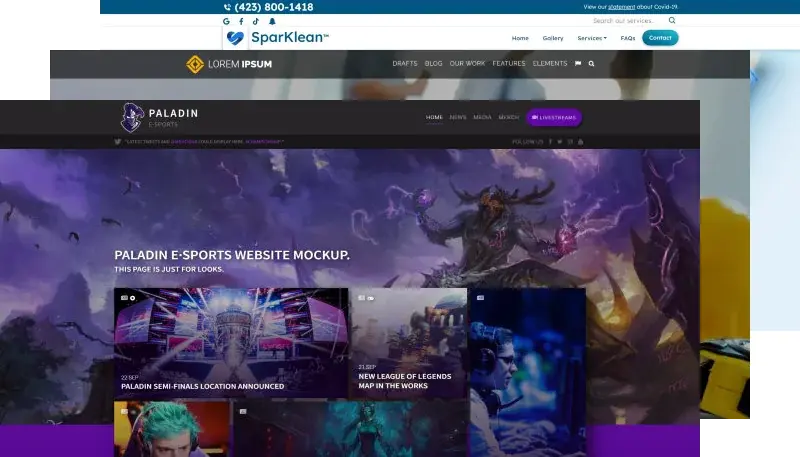
Task: Click the SparKlean heart logo
Action: pos(235,38)
